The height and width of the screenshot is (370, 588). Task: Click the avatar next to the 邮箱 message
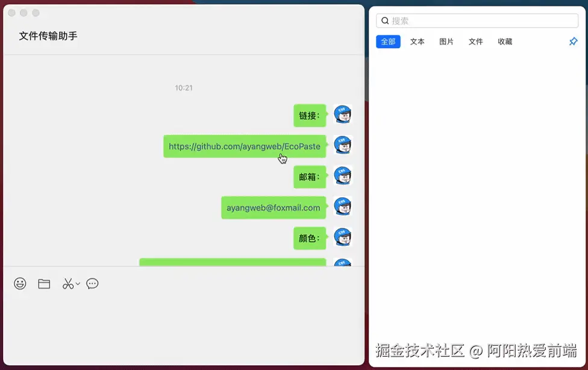click(342, 177)
